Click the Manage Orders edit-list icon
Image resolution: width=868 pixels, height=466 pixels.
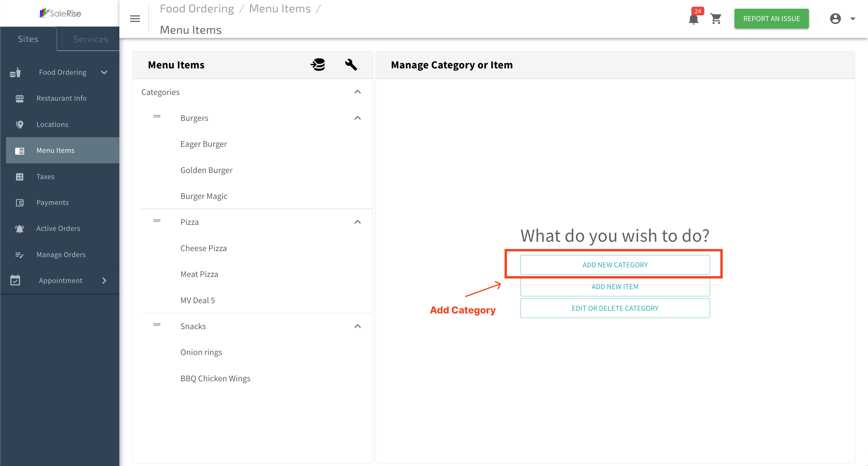(20, 255)
